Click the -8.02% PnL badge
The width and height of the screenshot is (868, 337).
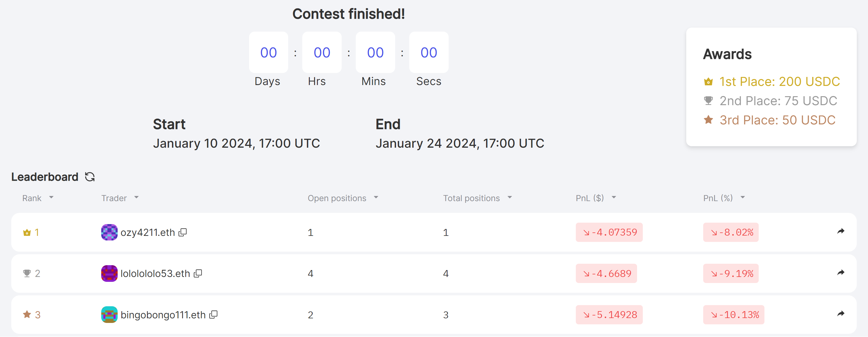[731, 232]
